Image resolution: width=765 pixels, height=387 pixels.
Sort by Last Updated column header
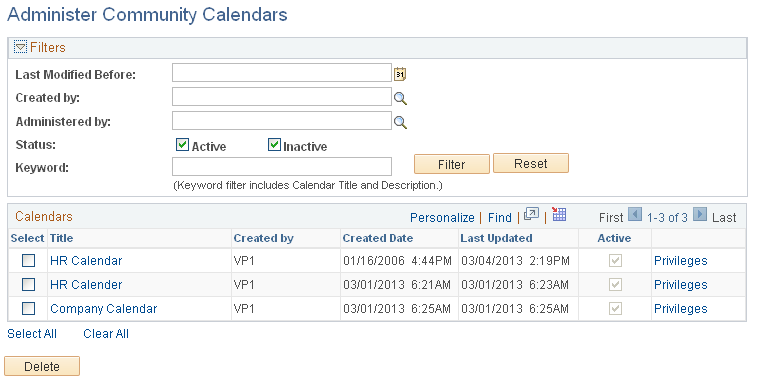tap(496, 238)
